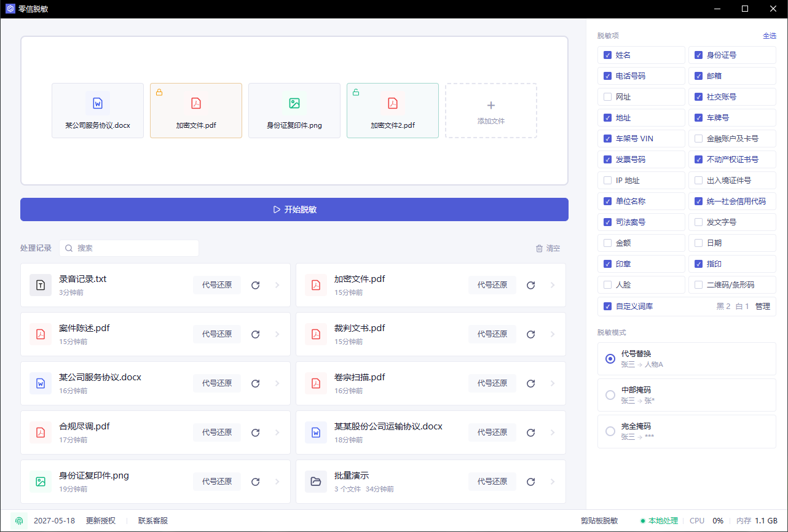The image size is (788, 532).
Task: Expand 某公司服务协议.docx record chevron
Action: coord(277,383)
